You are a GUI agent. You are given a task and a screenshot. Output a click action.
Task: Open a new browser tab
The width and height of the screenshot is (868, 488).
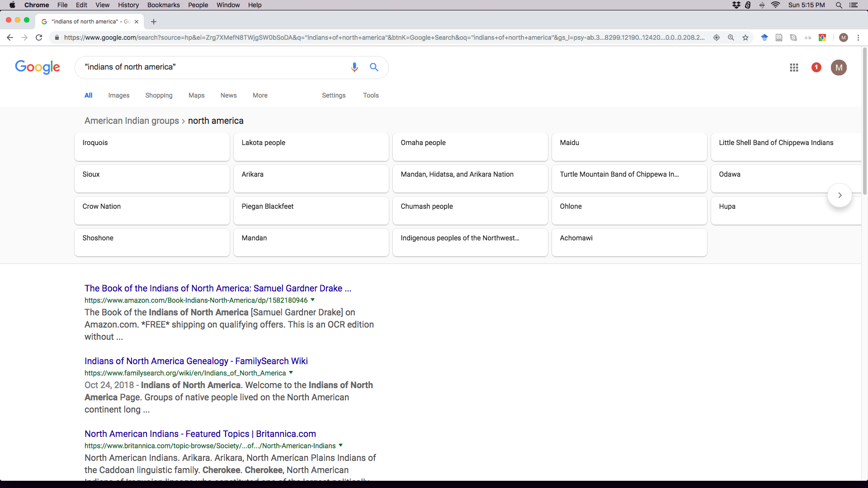click(x=154, y=22)
